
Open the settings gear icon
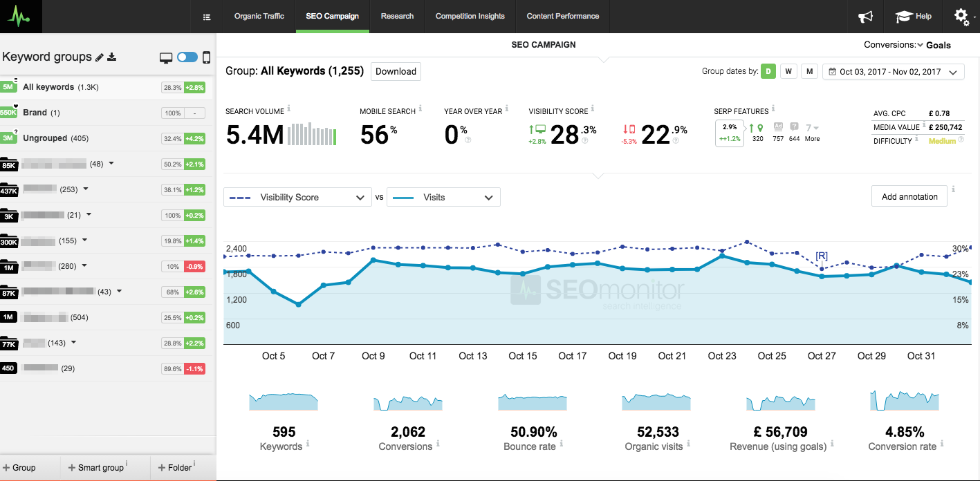961,17
